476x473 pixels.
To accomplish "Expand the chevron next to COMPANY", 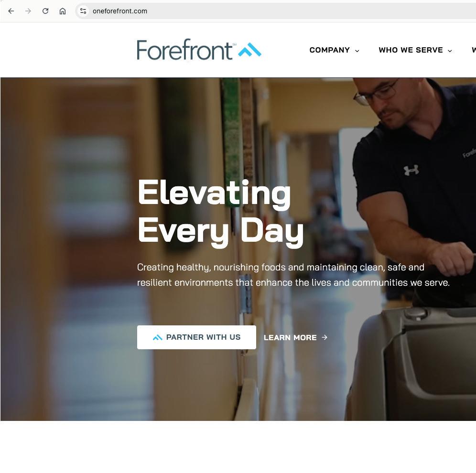I will [357, 51].
